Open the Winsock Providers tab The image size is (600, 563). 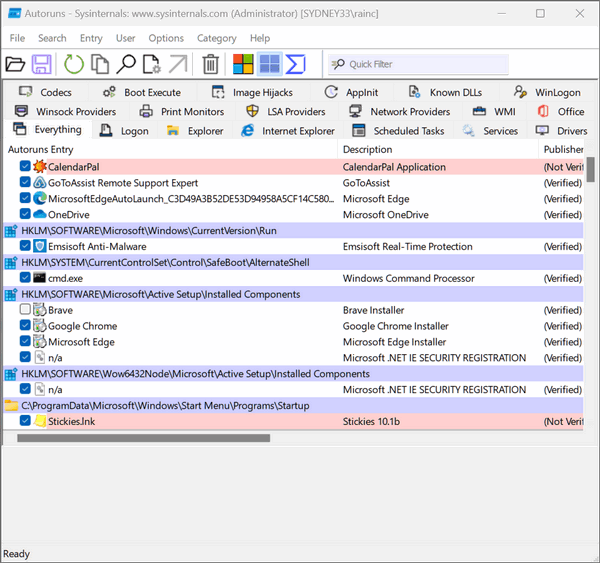point(65,112)
